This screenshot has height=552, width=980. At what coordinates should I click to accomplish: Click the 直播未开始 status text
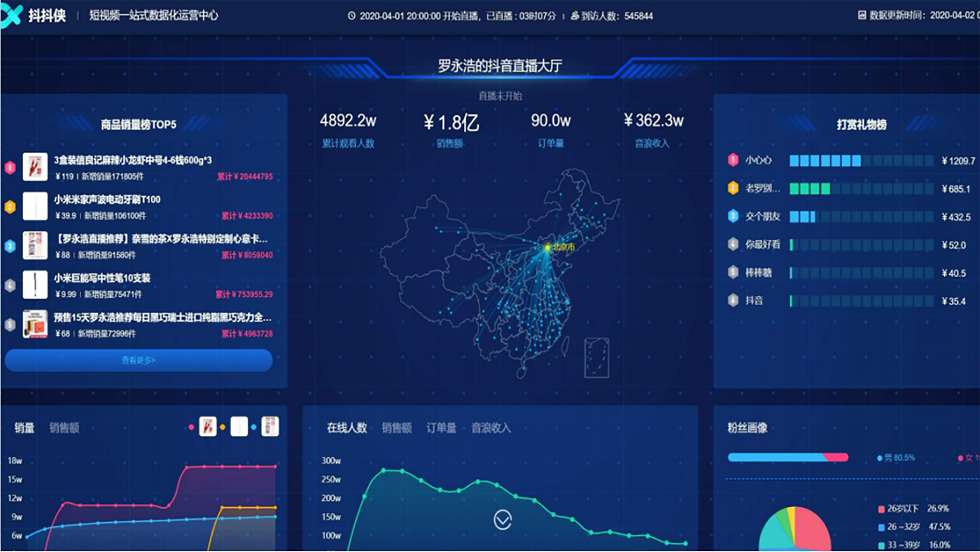[500, 96]
